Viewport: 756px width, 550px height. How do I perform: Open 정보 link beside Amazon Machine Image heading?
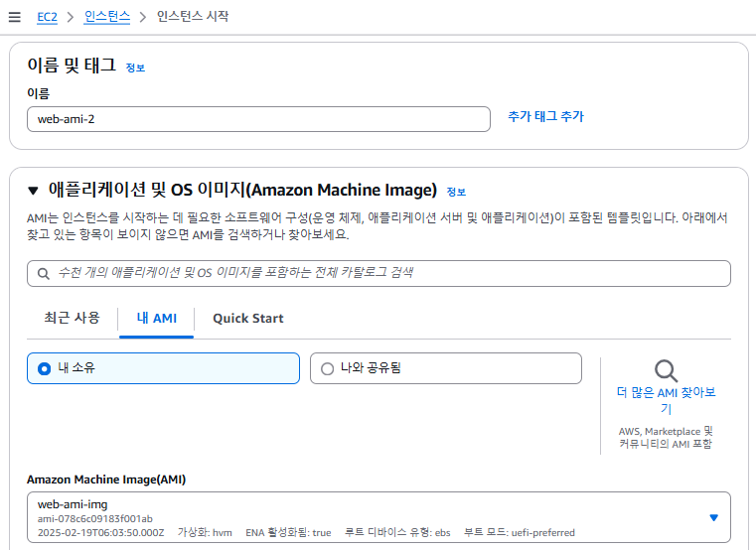(x=456, y=192)
